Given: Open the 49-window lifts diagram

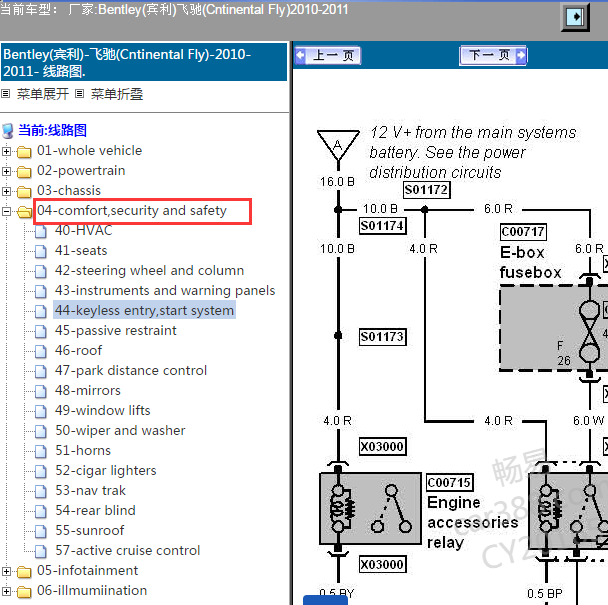Looking at the screenshot, I should point(102,410).
